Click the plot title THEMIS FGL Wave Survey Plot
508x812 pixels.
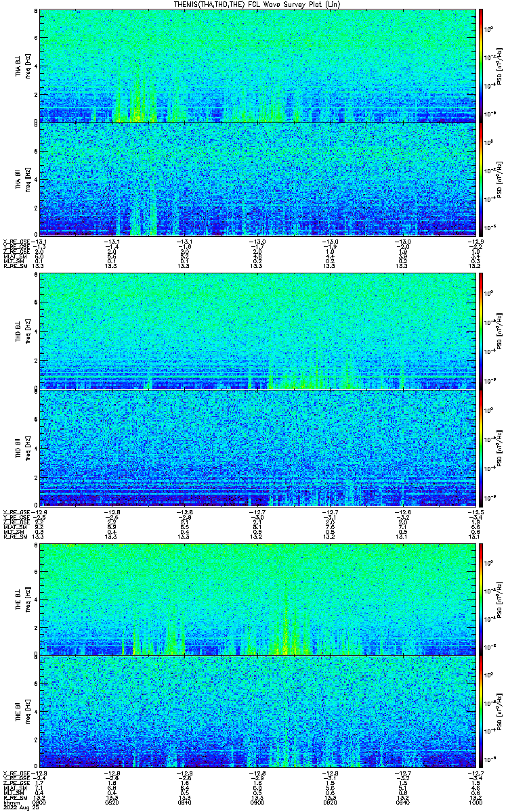pyautogui.click(x=259, y=5)
